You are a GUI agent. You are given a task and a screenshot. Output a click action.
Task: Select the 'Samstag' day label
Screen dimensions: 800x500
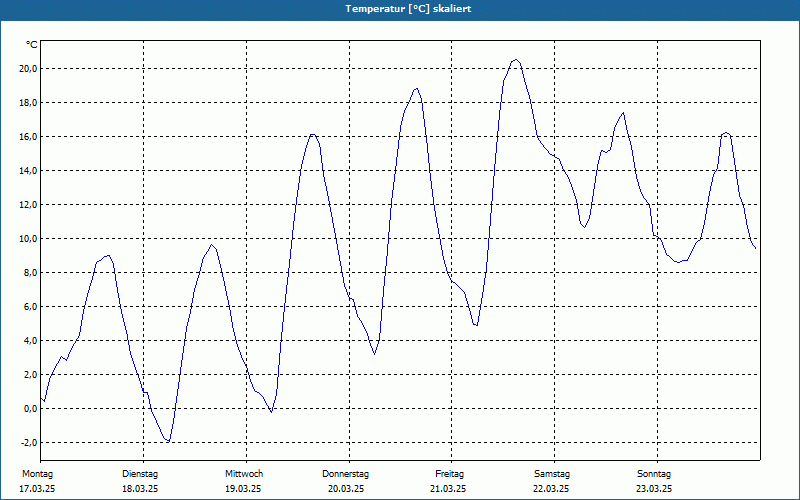click(x=552, y=474)
